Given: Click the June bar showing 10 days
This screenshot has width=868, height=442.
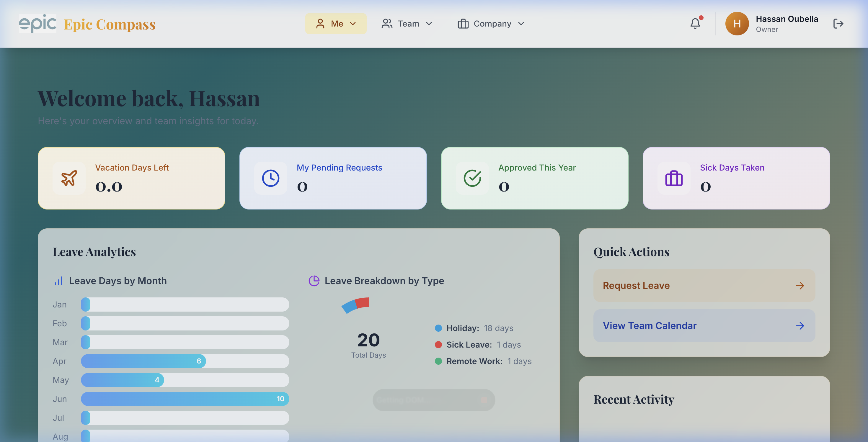Looking at the screenshot, I should 185,399.
